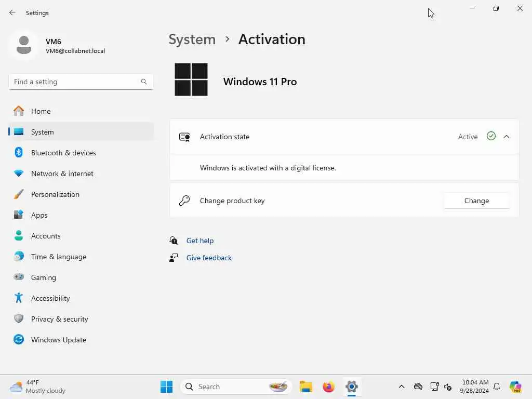Image resolution: width=532 pixels, height=399 pixels.
Task: Open Windows Update settings
Action: coord(81,340)
